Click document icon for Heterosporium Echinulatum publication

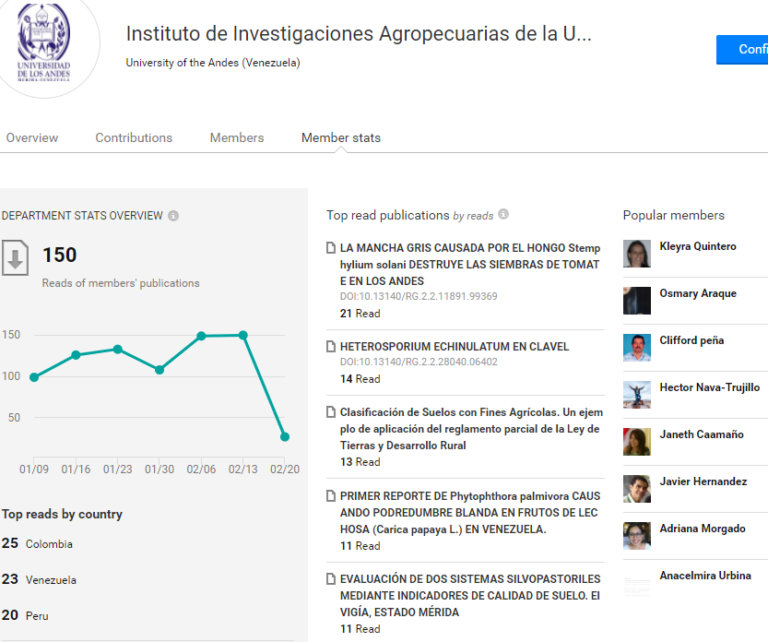331,347
